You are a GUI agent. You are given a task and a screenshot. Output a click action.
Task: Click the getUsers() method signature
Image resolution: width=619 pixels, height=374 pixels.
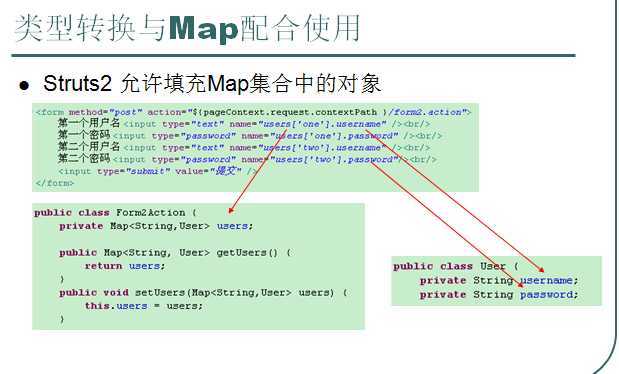pyautogui.click(x=175, y=253)
